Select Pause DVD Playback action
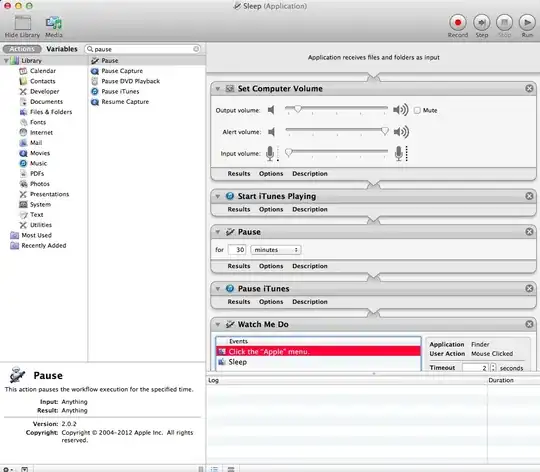The image size is (540, 472). point(131,81)
